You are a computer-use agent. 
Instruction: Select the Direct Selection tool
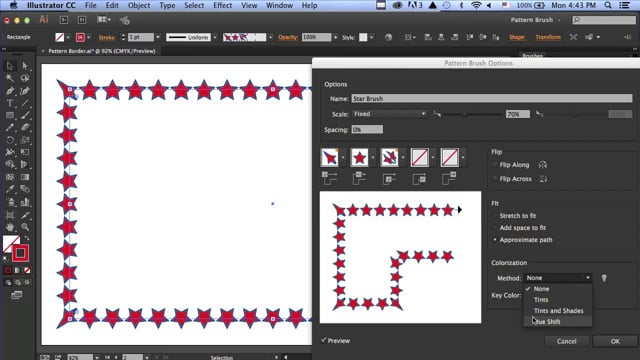[x=25, y=66]
